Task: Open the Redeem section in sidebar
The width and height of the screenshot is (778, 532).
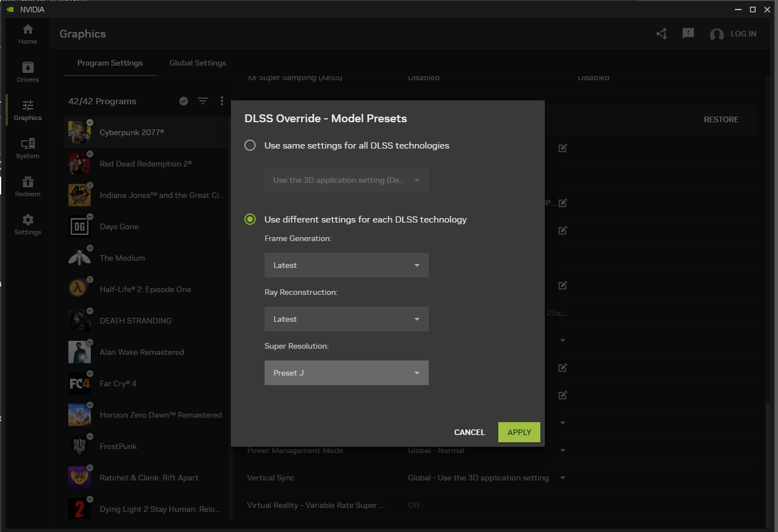Action: click(27, 187)
